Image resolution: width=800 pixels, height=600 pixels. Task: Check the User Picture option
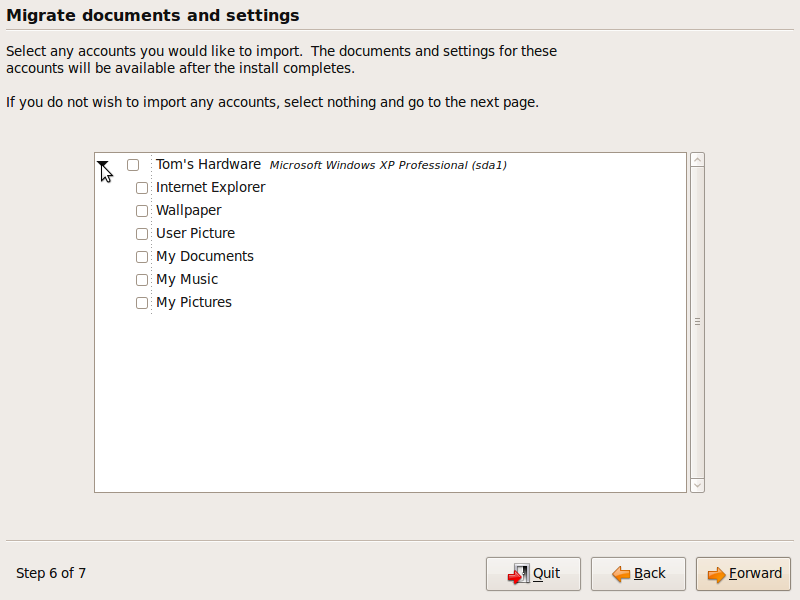click(142, 233)
